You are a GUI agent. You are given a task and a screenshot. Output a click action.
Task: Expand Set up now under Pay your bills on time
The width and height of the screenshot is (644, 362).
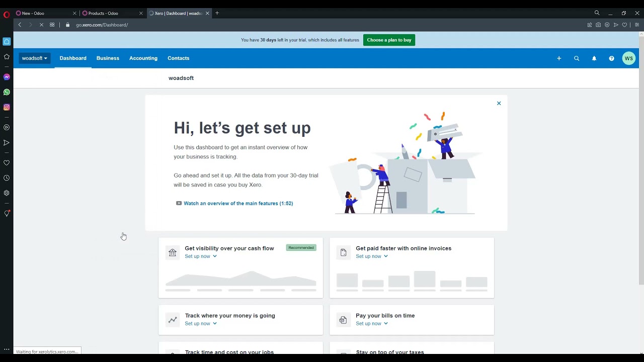(x=372, y=324)
